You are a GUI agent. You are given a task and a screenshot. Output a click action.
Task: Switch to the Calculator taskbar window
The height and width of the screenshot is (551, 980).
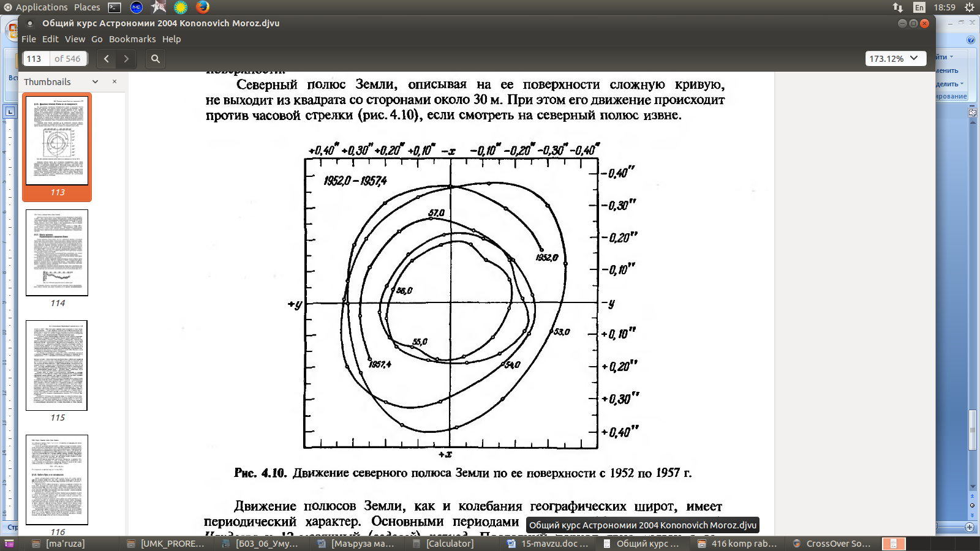click(443, 544)
